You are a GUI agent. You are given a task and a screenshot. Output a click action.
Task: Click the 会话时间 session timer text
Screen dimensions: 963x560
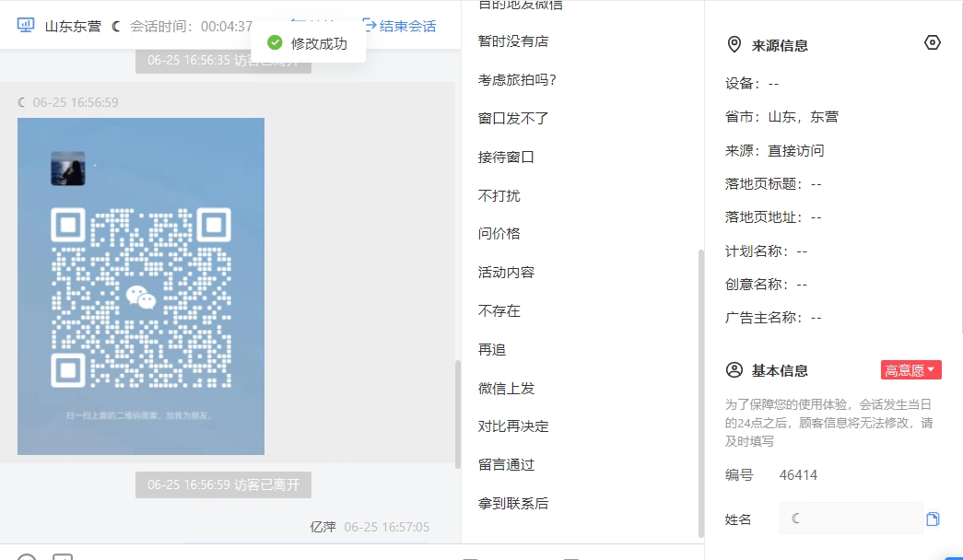(191, 27)
